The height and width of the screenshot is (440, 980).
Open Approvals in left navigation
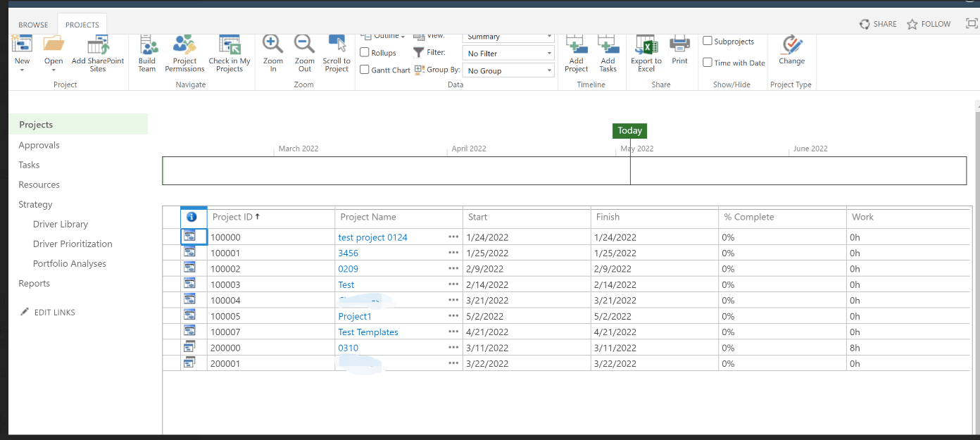pyautogui.click(x=39, y=145)
